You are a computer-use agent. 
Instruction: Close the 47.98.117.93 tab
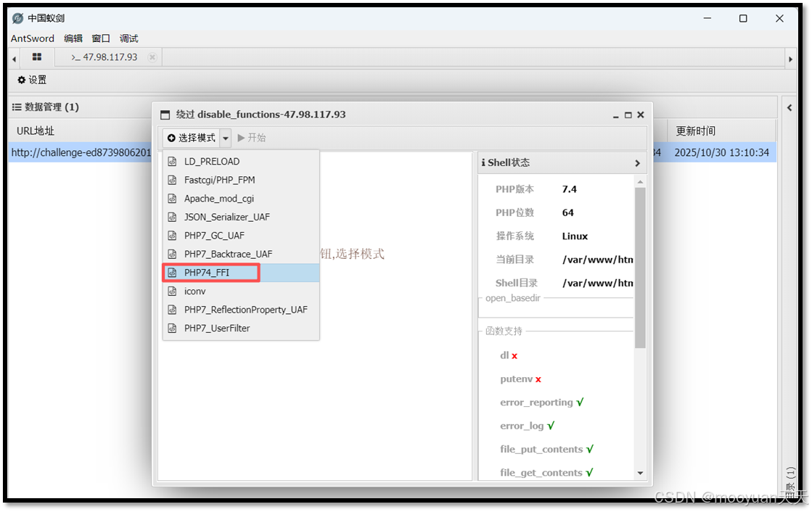coord(152,57)
